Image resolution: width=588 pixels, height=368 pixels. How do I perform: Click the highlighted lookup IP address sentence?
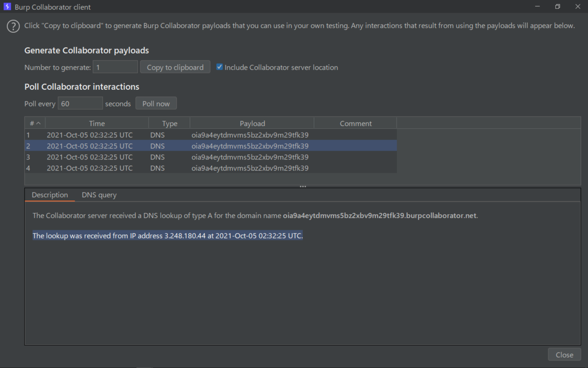coord(168,236)
